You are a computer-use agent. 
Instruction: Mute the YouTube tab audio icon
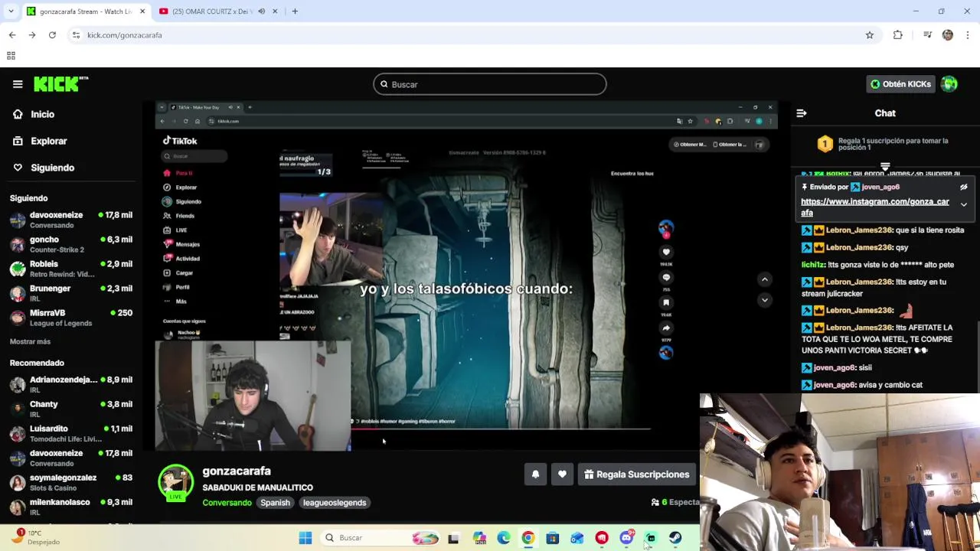(261, 11)
